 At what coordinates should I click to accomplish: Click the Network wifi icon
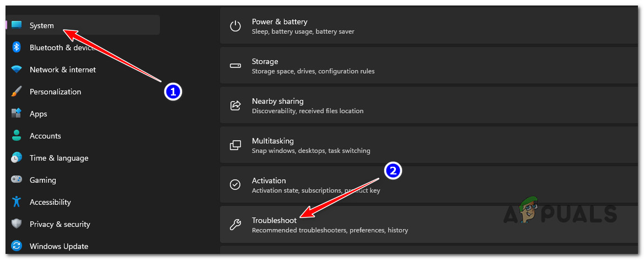[17, 70]
